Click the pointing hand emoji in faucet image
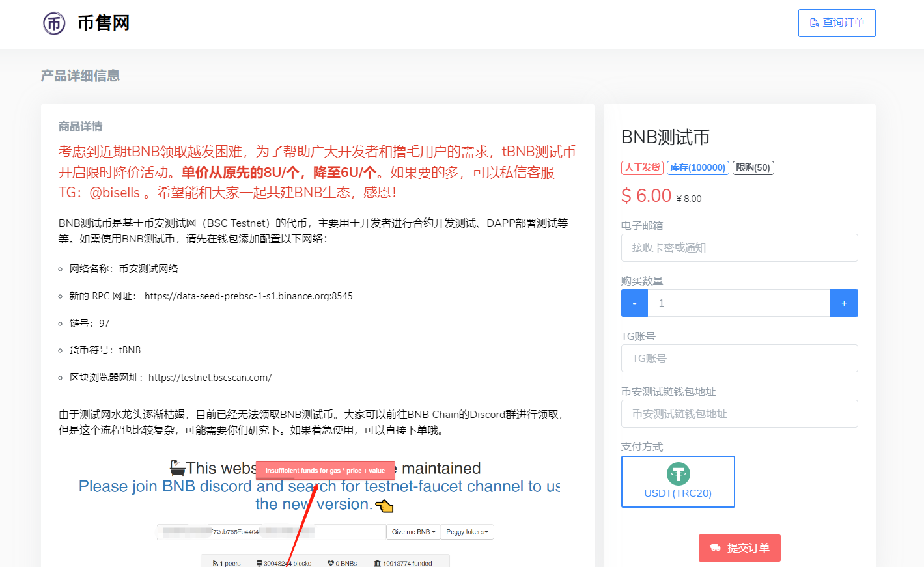 (384, 506)
